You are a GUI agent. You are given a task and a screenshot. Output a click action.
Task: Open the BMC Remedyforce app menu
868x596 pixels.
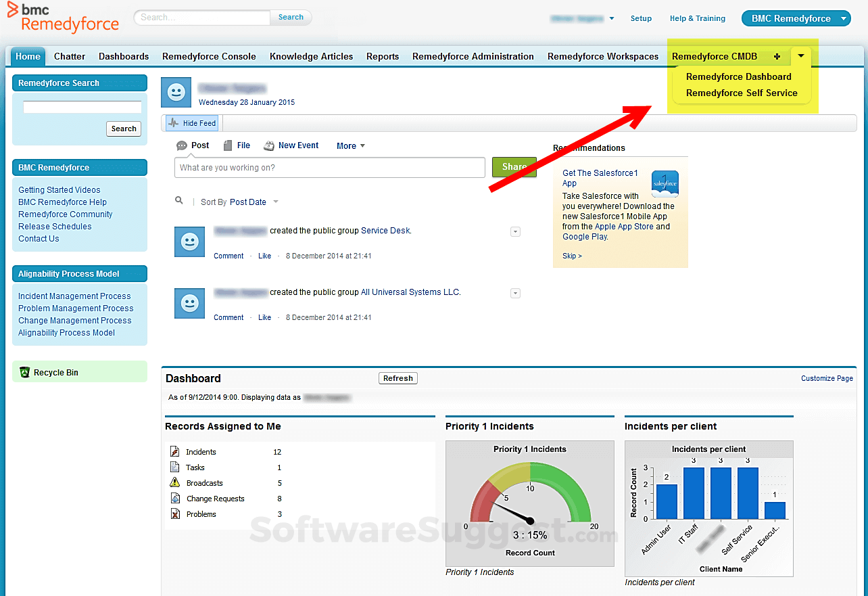coord(796,19)
